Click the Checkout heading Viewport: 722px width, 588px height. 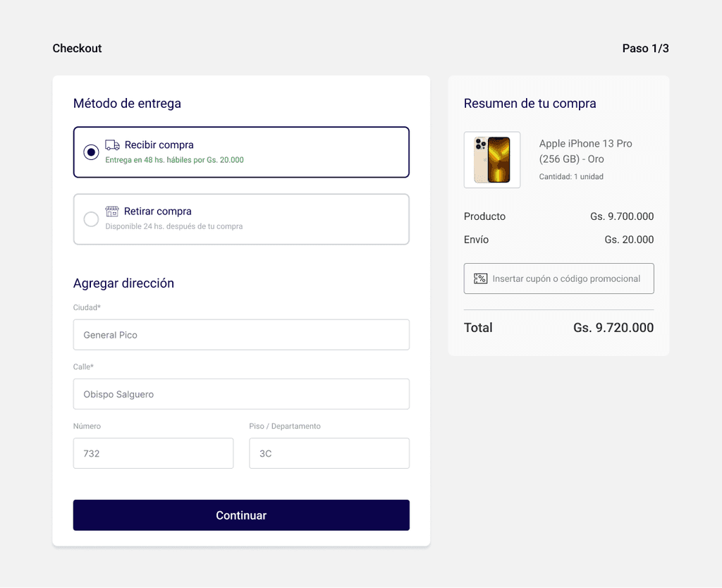point(77,49)
